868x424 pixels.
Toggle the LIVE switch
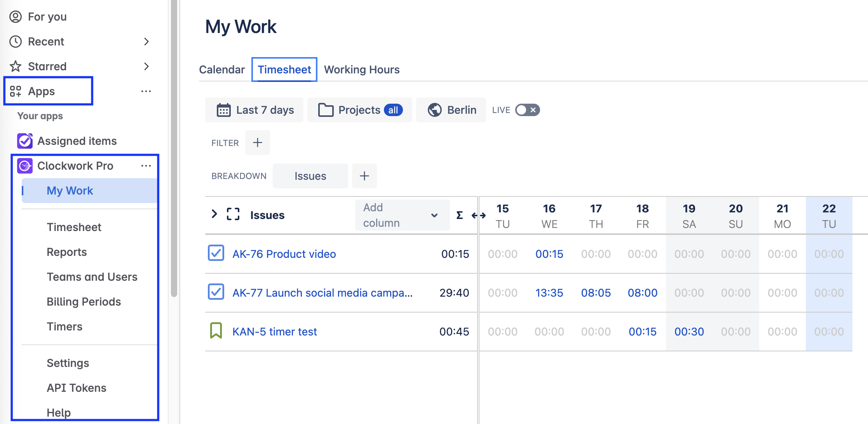(x=527, y=110)
